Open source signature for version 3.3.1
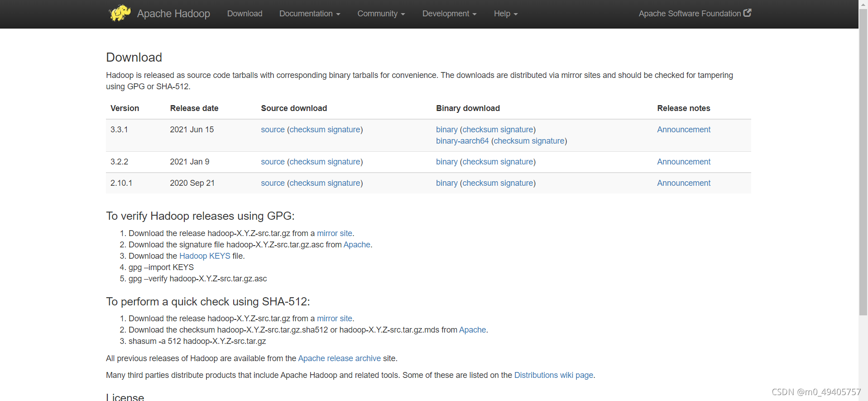The height and width of the screenshot is (401, 868). click(x=344, y=130)
